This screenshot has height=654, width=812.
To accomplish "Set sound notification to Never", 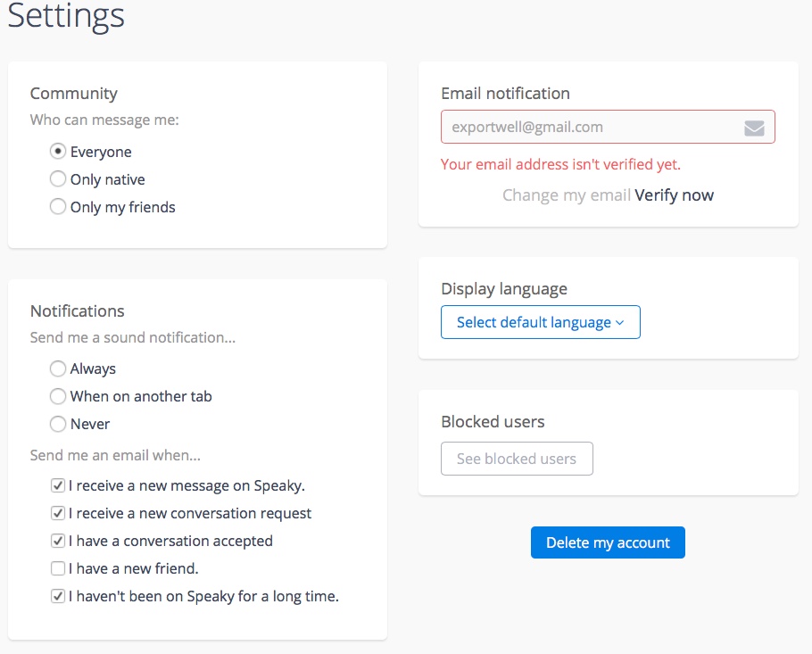I will 58,424.
